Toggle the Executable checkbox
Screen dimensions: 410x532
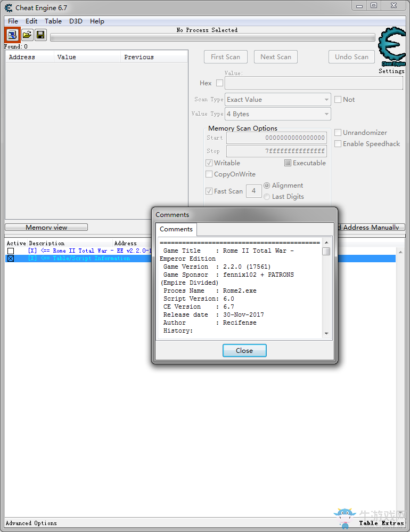(288, 163)
